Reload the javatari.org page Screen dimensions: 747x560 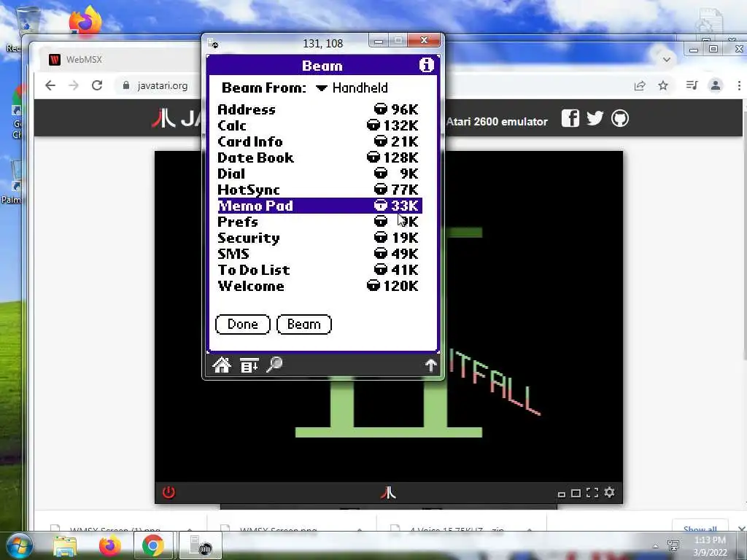[x=97, y=85]
